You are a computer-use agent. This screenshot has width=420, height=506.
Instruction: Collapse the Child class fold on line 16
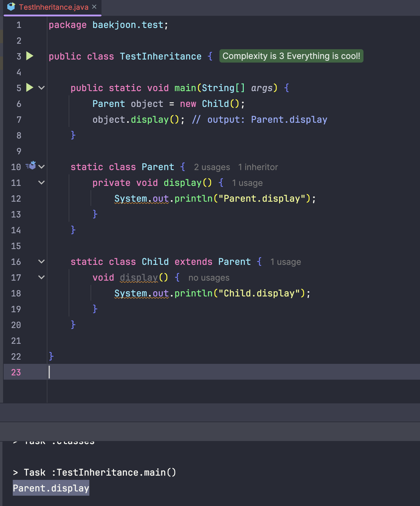pyautogui.click(x=42, y=262)
